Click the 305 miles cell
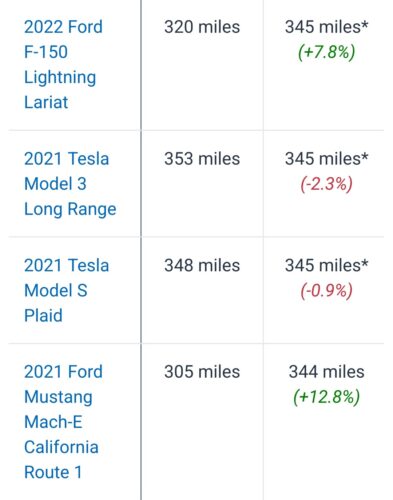The height and width of the screenshot is (500, 393). pos(202,372)
